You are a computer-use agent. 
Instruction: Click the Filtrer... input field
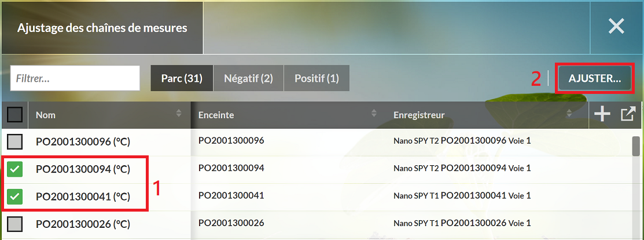point(75,78)
